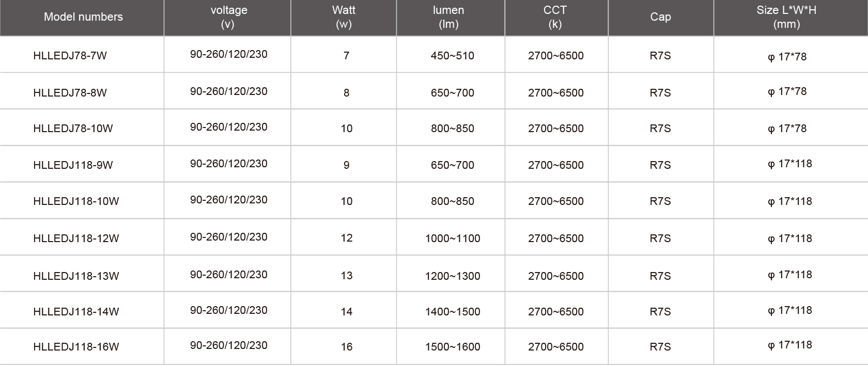The image size is (868, 366).
Task: Click model HLLEDJ118-13W
Action: click(76, 276)
